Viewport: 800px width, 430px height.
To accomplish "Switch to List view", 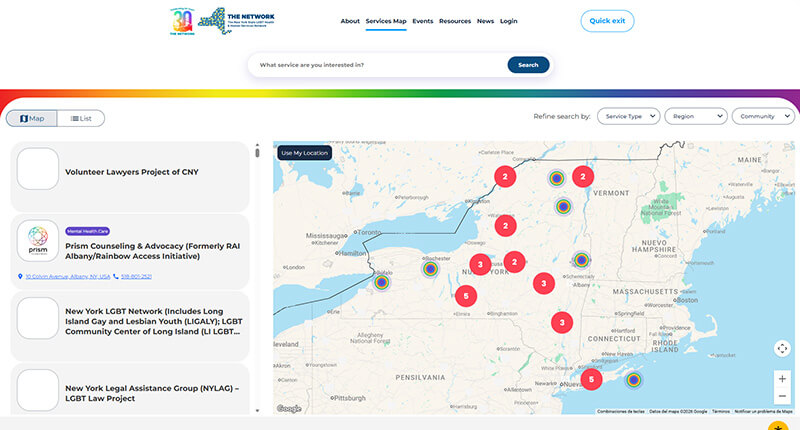I will click(81, 118).
